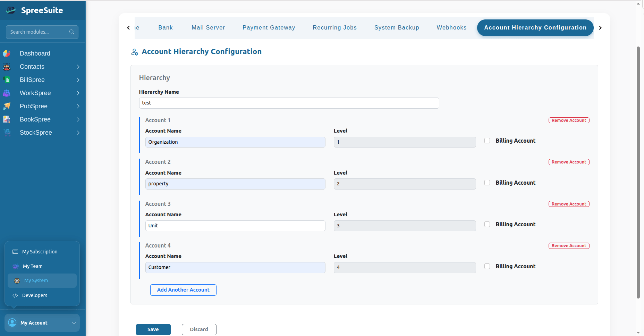Click the page vertical scrollbar
The image size is (644, 336).
pyautogui.click(x=638, y=173)
